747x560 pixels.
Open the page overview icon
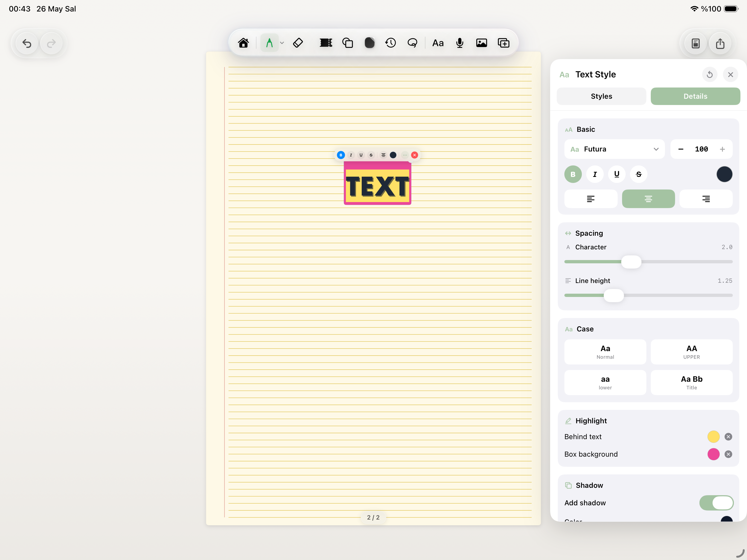pyautogui.click(x=695, y=43)
